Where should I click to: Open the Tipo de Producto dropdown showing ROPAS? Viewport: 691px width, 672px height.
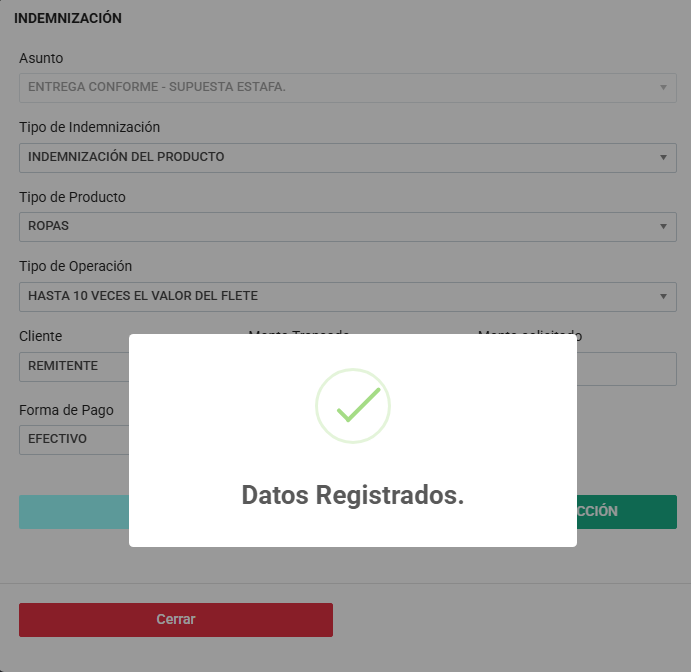click(x=347, y=227)
